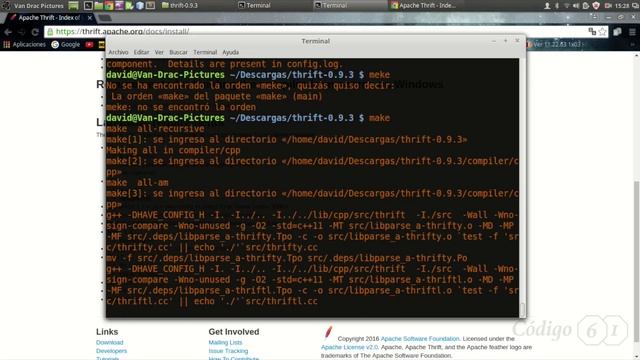Click the Chrome page vertical scrollbar
640x360 pixels.
[x=636, y=261]
